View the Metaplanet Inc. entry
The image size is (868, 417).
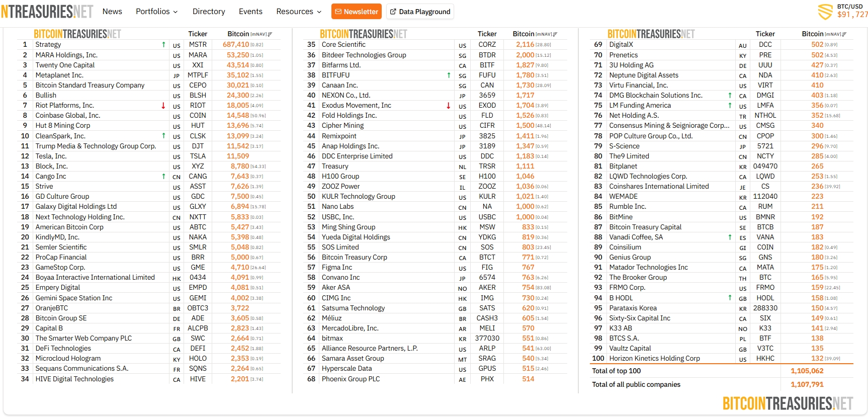(x=59, y=75)
